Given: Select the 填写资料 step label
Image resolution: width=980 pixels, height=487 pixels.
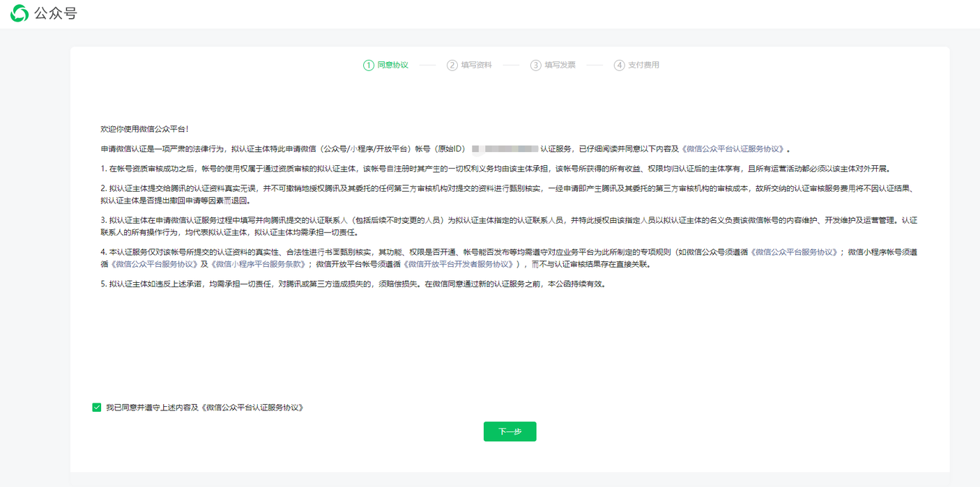Looking at the screenshot, I should (476, 65).
